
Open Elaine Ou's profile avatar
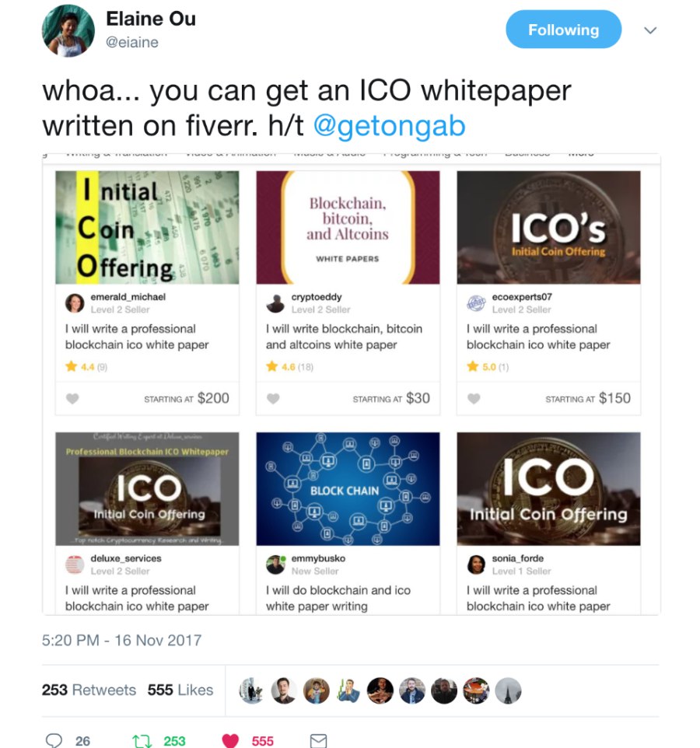pyautogui.click(x=68, y=31)
